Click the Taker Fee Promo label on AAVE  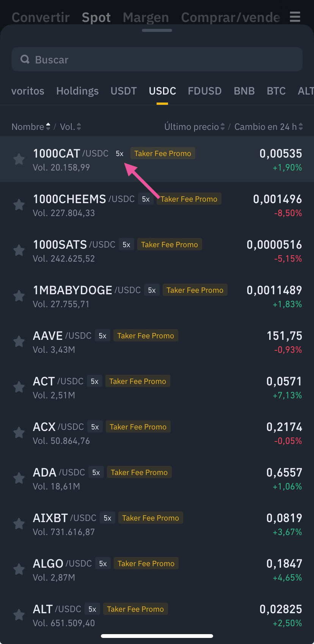(x=146, y=335)
